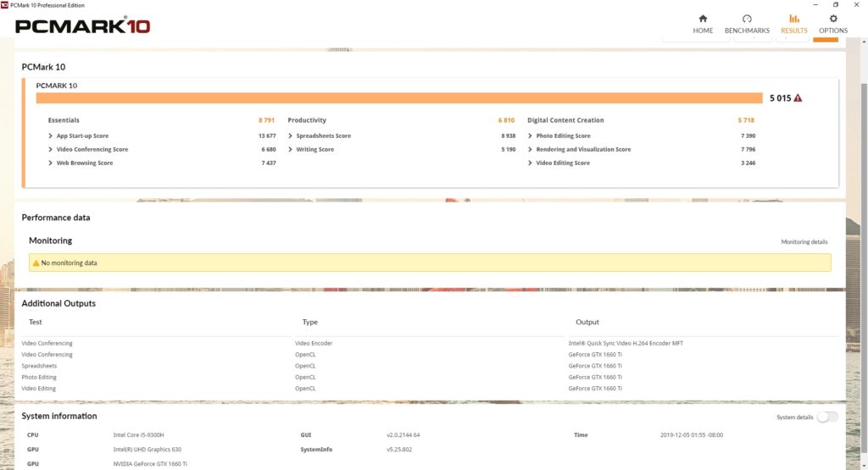
Task: Click the Essentials score 8 791
Action: pos(266,120)
